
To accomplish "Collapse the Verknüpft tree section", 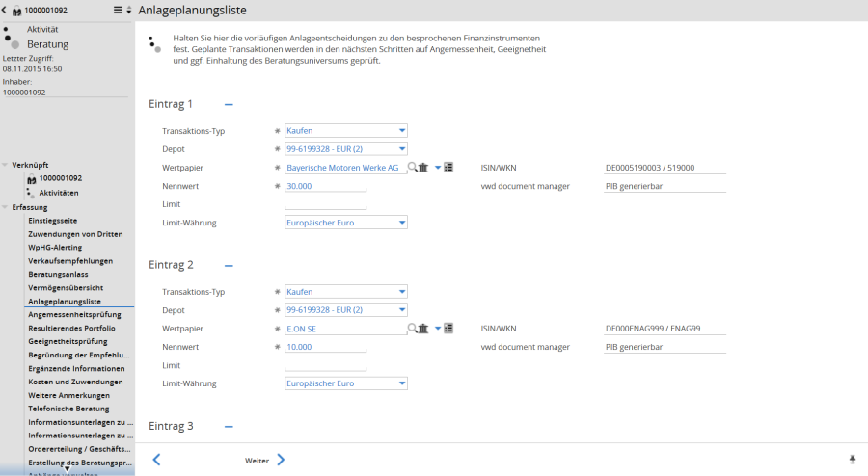I will coord(5,165).
